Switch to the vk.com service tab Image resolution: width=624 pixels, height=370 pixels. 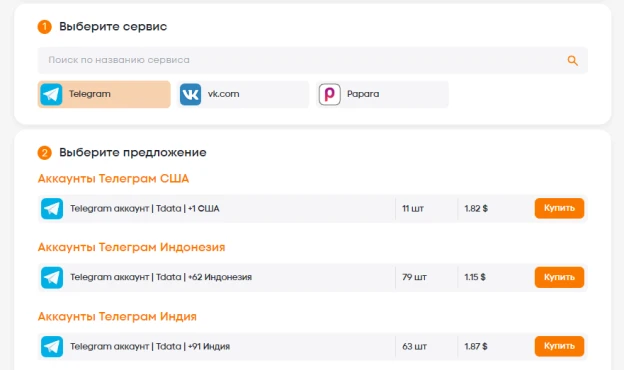243,94
